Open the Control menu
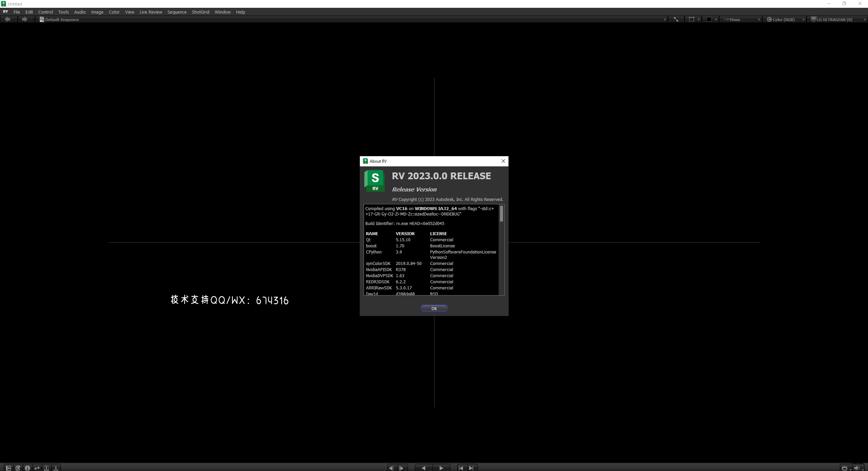This screenshot has height=471, width=868. point(46,12)
